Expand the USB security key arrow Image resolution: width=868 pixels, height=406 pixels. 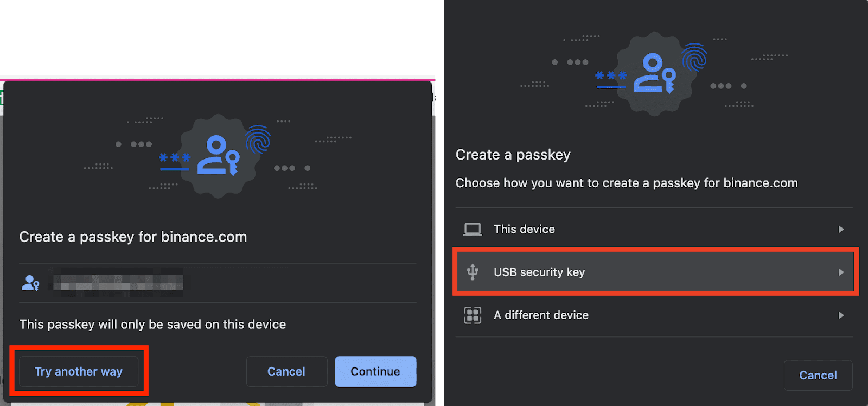coord(841,272)
